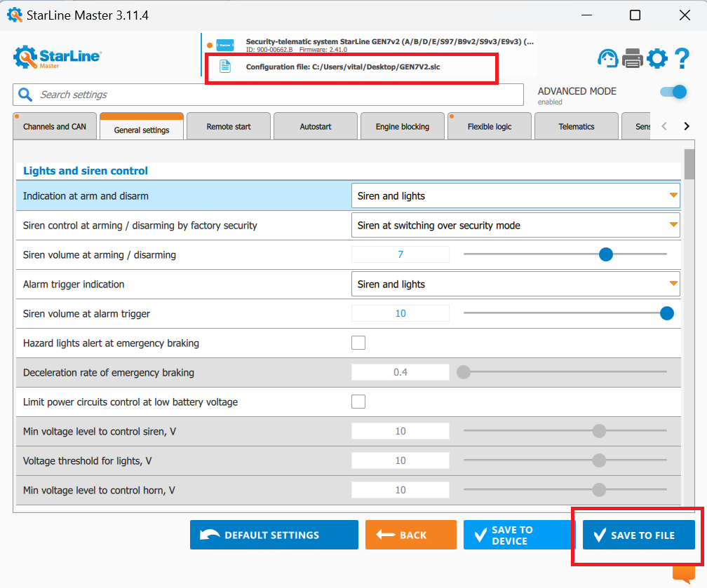The width and height of the screenshot is (707, 588).
Task: Click the Back button
Action: (x=411, y=535)
